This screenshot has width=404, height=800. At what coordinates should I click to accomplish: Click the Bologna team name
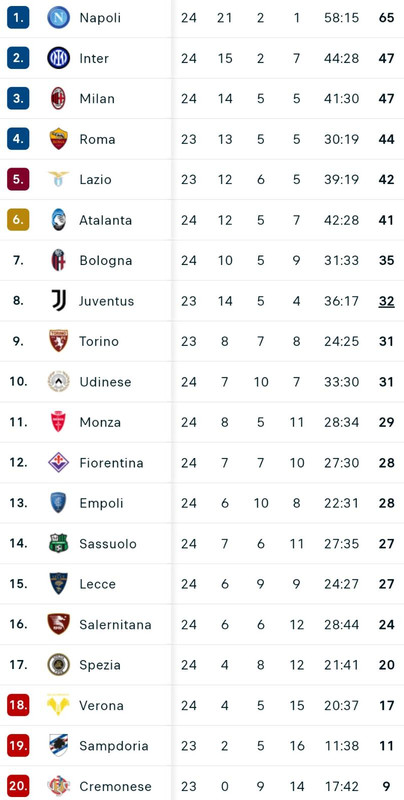[106, 261]
